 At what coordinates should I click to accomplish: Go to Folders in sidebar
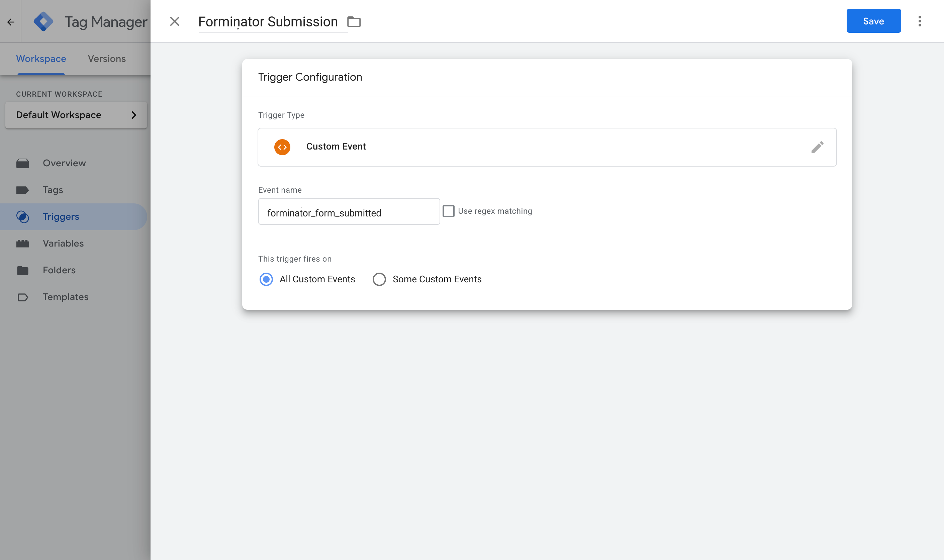pyautogui.click(x=59, y=271)
